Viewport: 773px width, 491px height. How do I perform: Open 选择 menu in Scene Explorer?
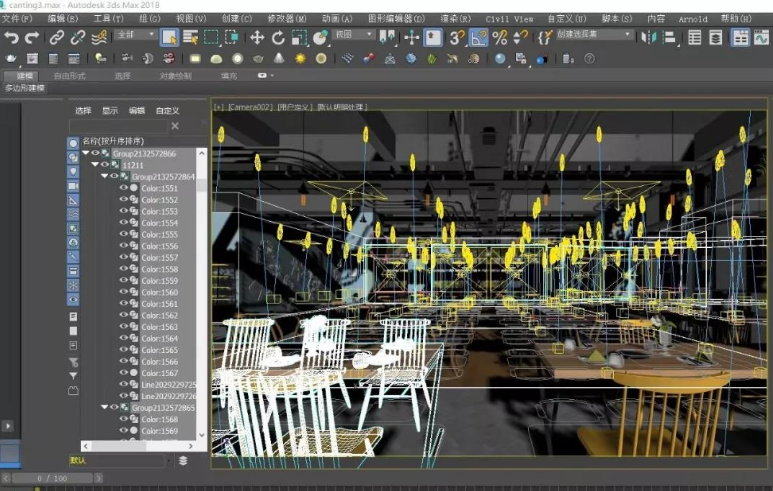coord(83,110)
